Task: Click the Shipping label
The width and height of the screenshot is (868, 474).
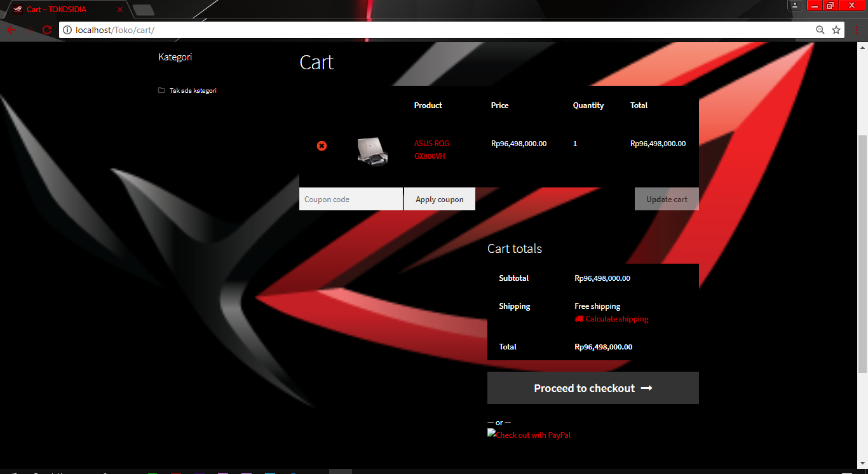Action: coord(514,306)
